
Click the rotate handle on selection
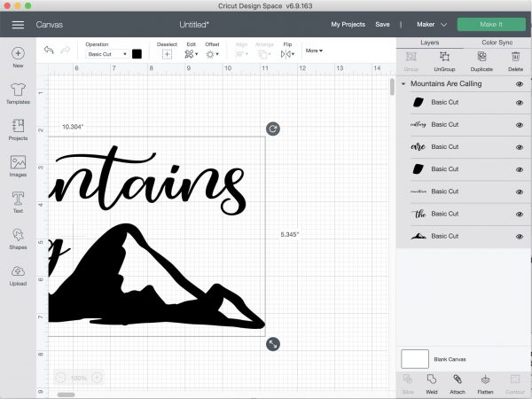(x=273, y=129)
